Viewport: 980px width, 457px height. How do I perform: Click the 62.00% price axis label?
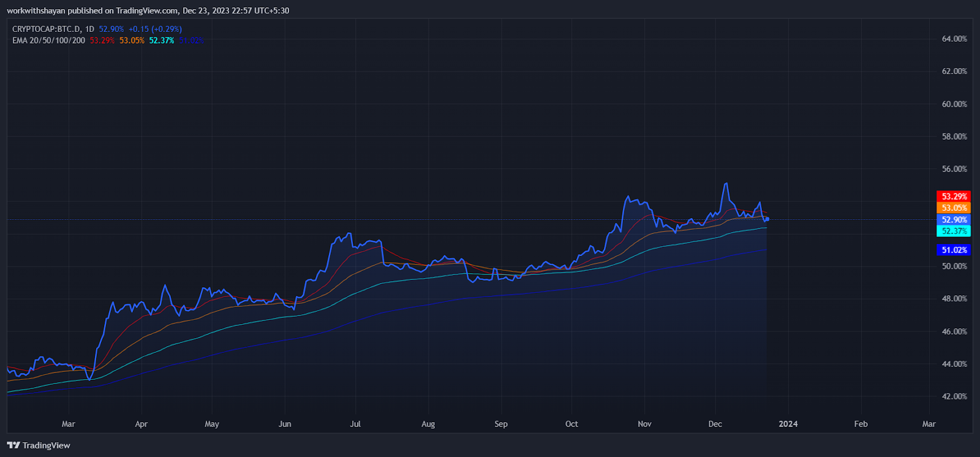point(954,71)
